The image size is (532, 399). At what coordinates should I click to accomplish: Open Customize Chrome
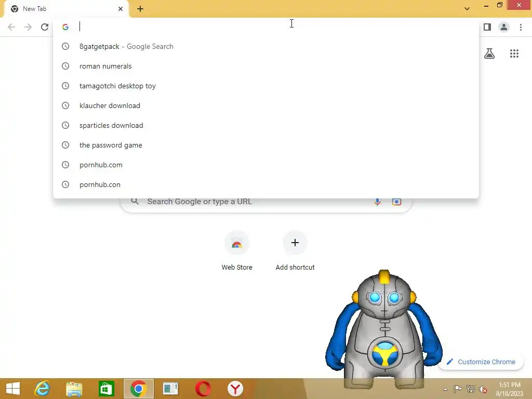481,362
